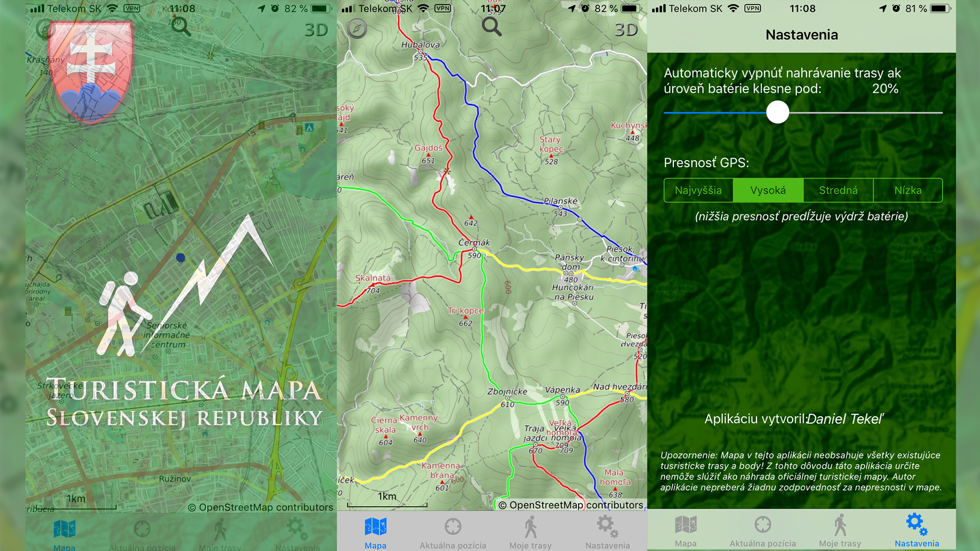Tap Kamenná brána label on map
This screenshot has width=980, height=551.
[441, 470]
